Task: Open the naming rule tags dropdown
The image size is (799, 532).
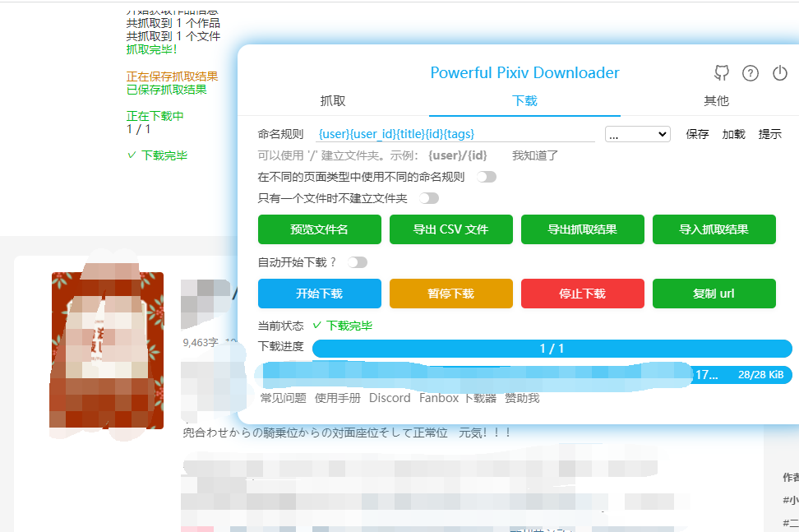Action: (637, 134)
